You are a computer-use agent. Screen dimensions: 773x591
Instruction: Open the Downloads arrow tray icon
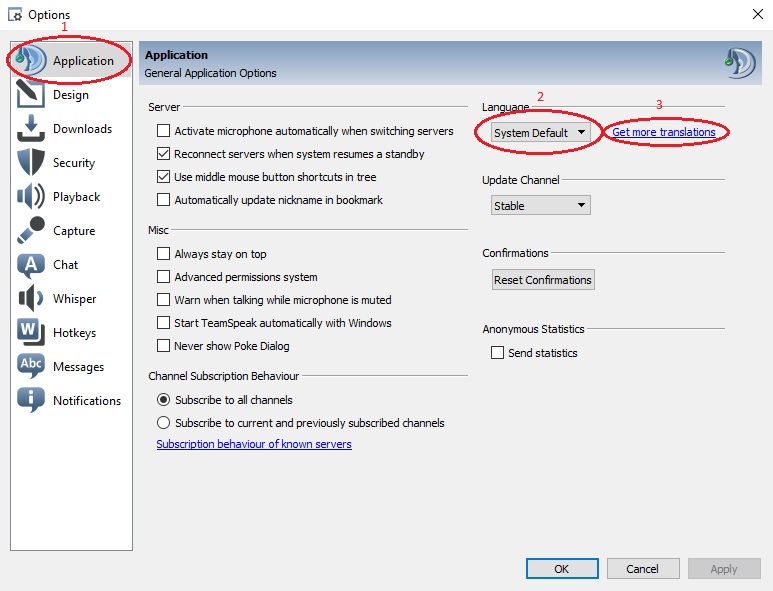(x=31, y=128)
